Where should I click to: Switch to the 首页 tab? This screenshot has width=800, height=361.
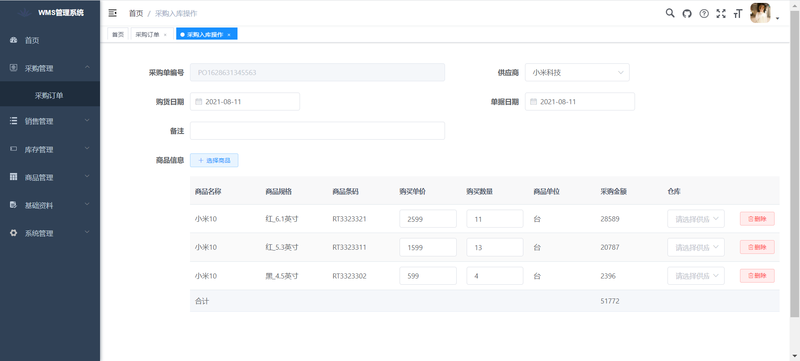pos(118,34)
